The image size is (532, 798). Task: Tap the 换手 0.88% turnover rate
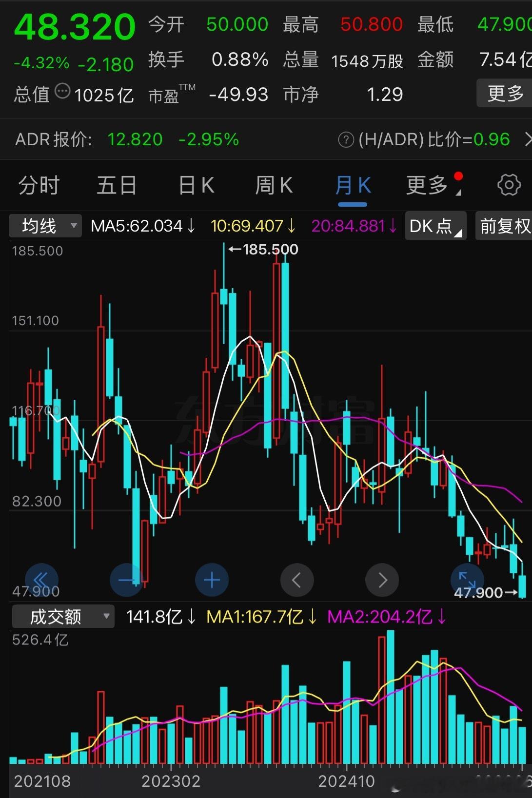pyautogui.click(x=208, y=59)
